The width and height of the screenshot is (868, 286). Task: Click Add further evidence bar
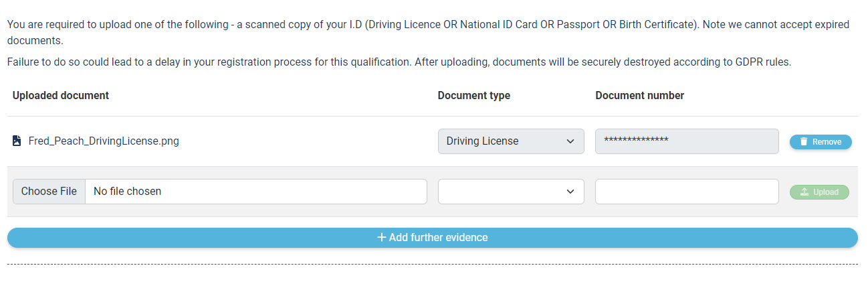tap(432, 238)
